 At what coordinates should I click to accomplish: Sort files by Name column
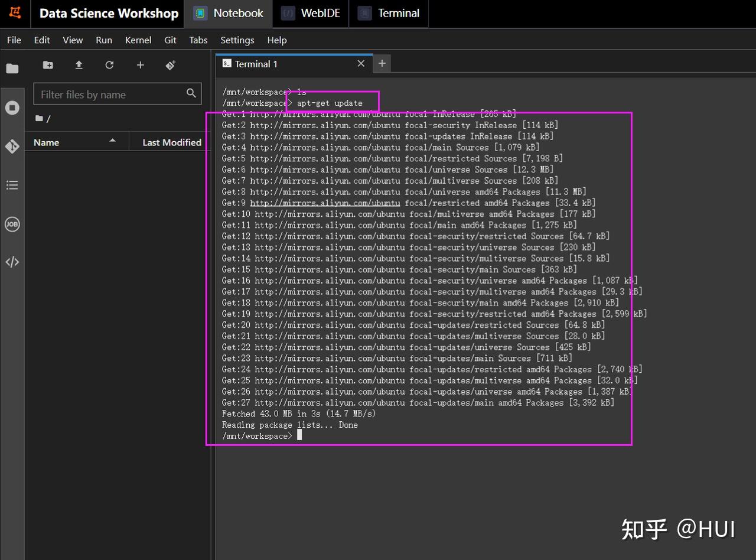pos(77,142)
